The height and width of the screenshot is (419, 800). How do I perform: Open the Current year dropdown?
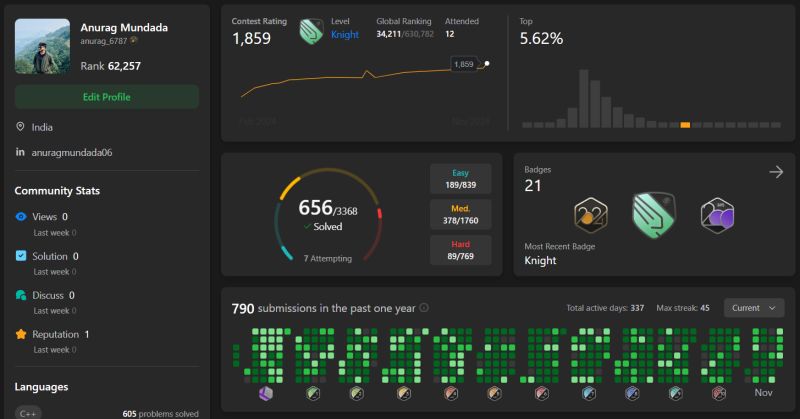(x=754, y=308)
